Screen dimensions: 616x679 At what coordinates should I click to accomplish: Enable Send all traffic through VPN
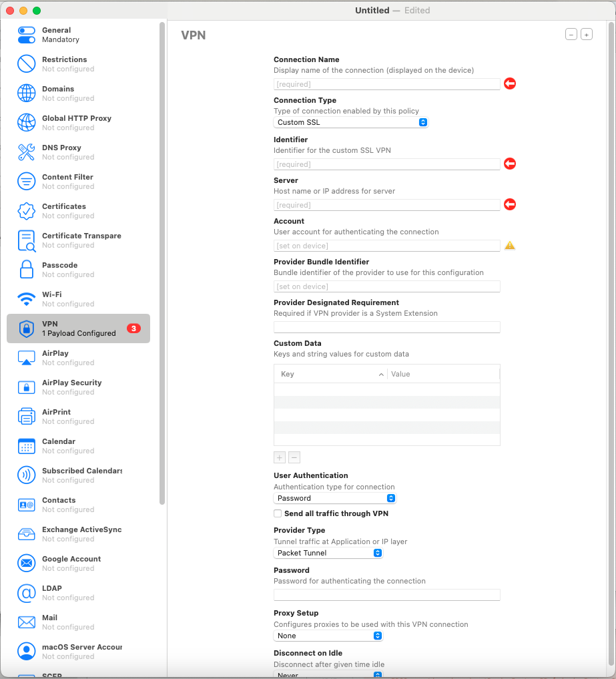tap(277, 513)
